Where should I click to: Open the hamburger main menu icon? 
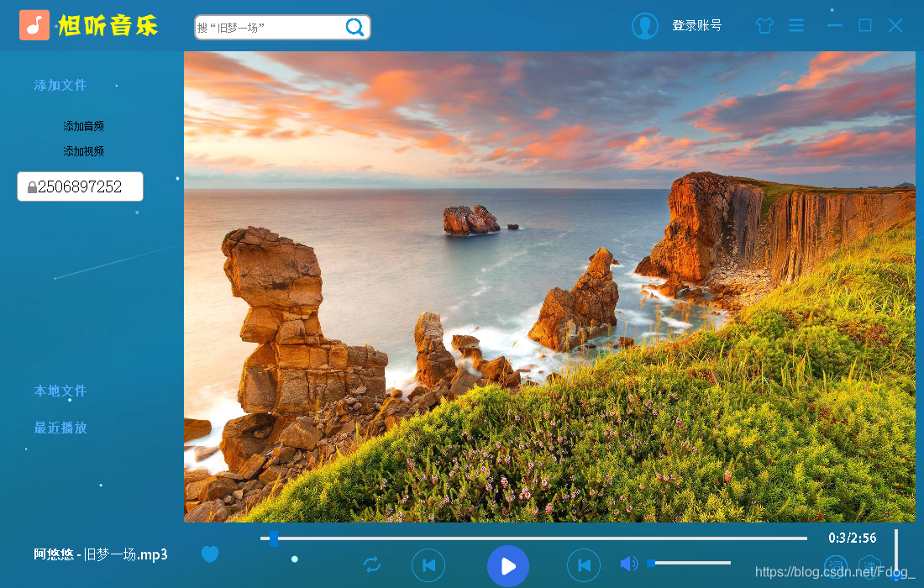tap(796, 26)
